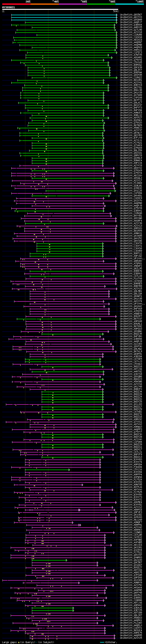Screen dimensions: 146x644
Task: Select label UniRef100_B4FV94
Action: point(131,110)
